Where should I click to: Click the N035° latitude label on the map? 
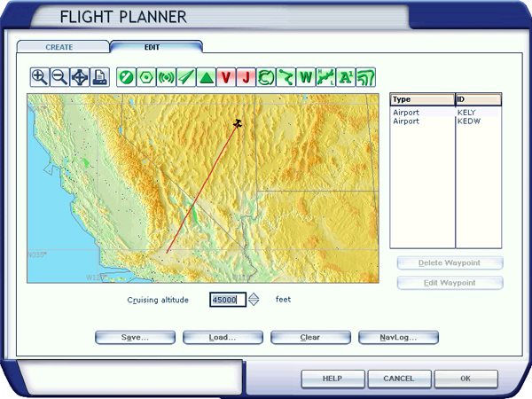click(x=37, y=254)
